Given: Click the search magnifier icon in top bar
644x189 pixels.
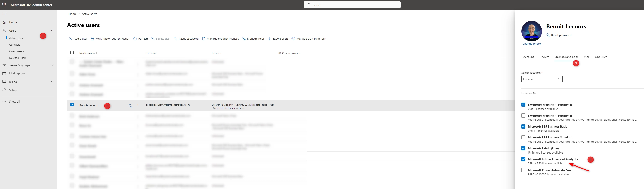Looking at the screenshot, I should click(x=309, y=5).
